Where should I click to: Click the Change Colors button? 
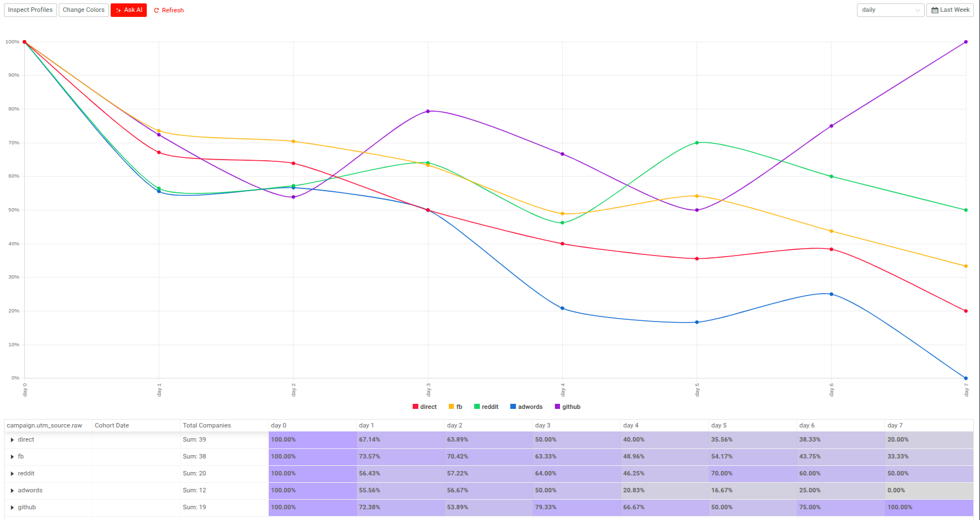[83, 10]
